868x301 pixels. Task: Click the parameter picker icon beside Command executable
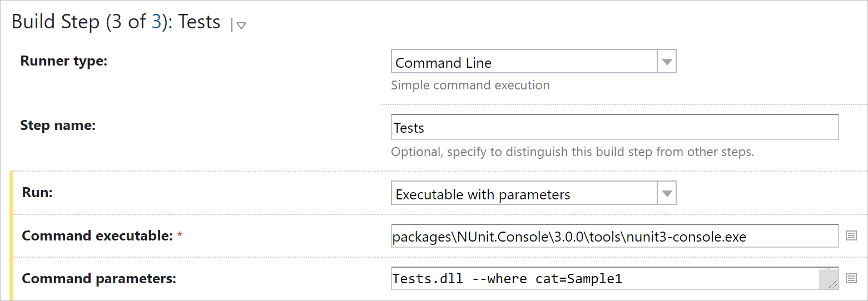851,235
